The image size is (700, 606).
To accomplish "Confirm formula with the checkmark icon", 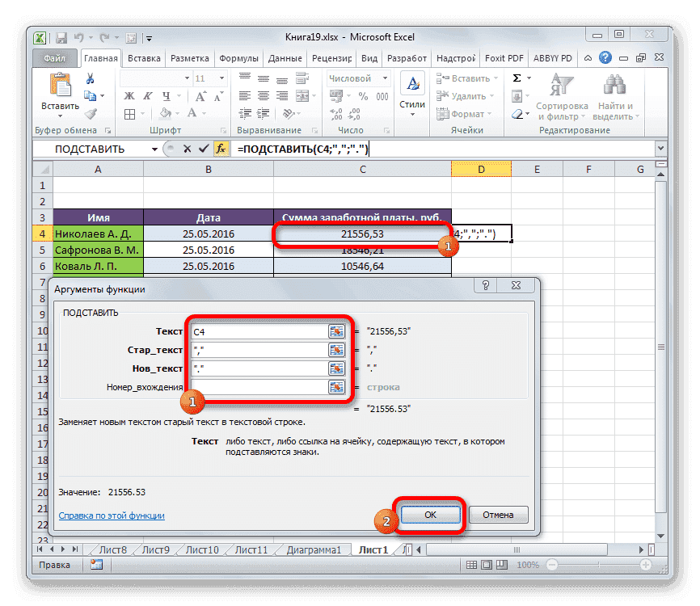I will tap(205, 149).
